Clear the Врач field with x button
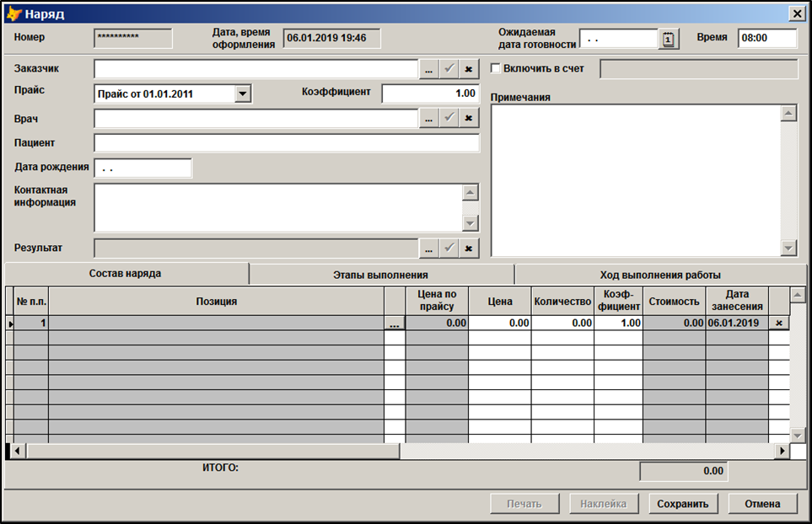The image size is (812, 524). pos(469,119)
